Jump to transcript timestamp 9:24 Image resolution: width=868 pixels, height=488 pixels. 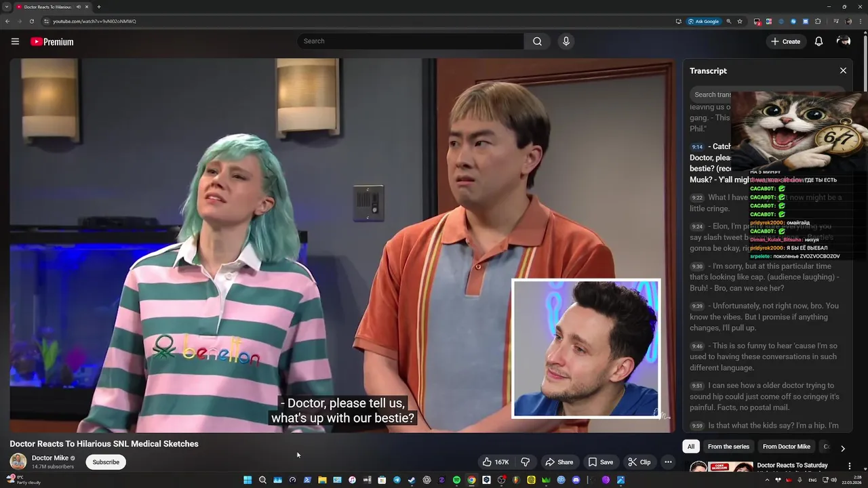697,226
